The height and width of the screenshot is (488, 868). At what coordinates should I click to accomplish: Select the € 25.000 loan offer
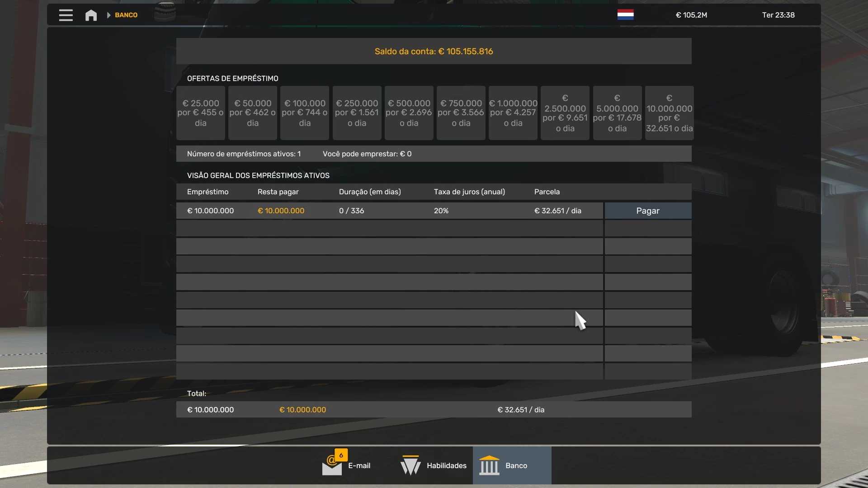click(x=200, y=113)
